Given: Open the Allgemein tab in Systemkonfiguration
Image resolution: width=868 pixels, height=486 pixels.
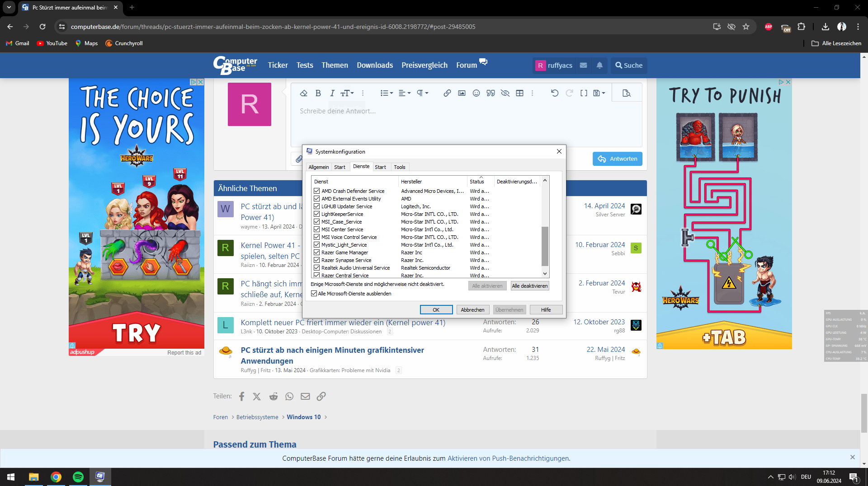Looking at the screenshot, I should (x=319, y=167).
